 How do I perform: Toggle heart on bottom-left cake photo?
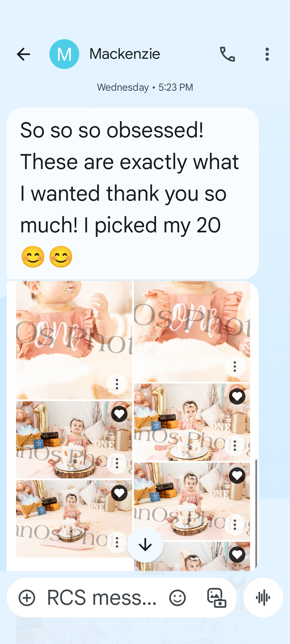click(119, 493)
